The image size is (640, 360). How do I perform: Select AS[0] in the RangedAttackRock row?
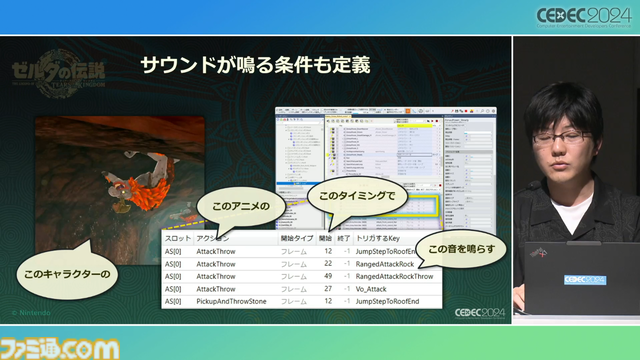point(173,264)
